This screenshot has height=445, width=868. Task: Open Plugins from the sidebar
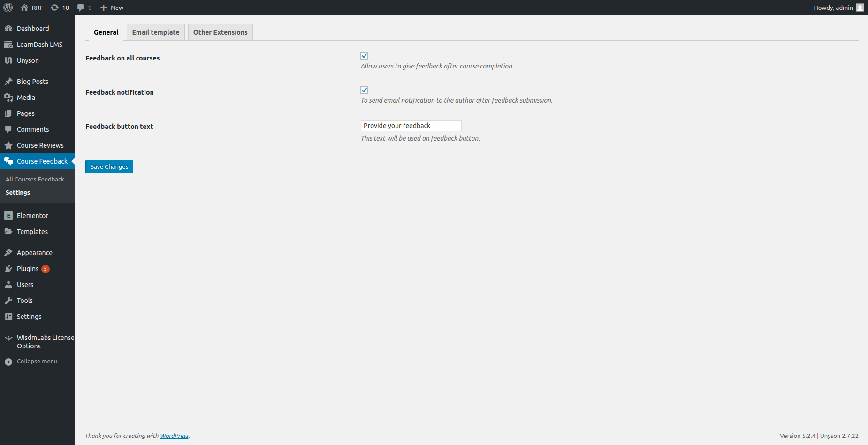click(x=28, y=269)
